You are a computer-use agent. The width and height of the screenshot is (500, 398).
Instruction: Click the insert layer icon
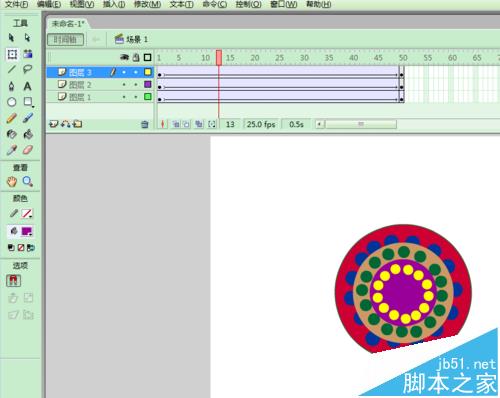53,124
